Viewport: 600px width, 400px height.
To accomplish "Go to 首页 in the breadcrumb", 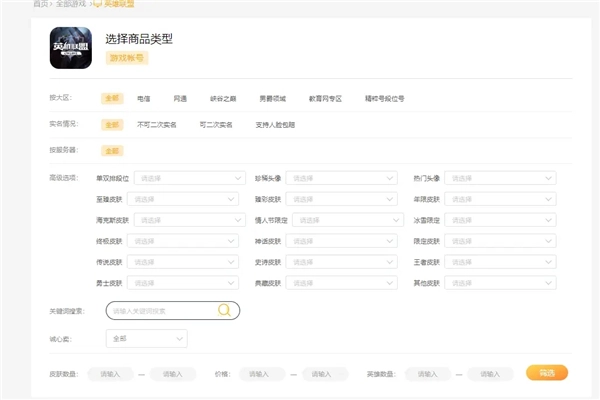I will pos(12,4).
